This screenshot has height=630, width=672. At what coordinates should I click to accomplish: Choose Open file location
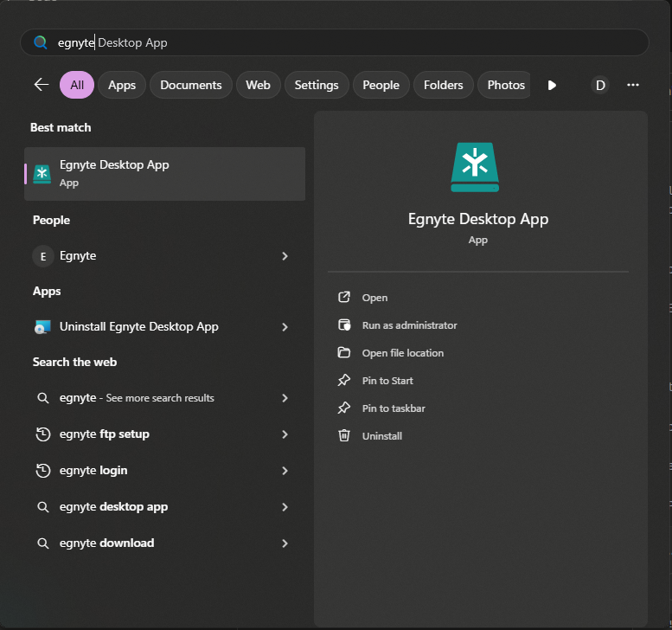tap(403, 353)
